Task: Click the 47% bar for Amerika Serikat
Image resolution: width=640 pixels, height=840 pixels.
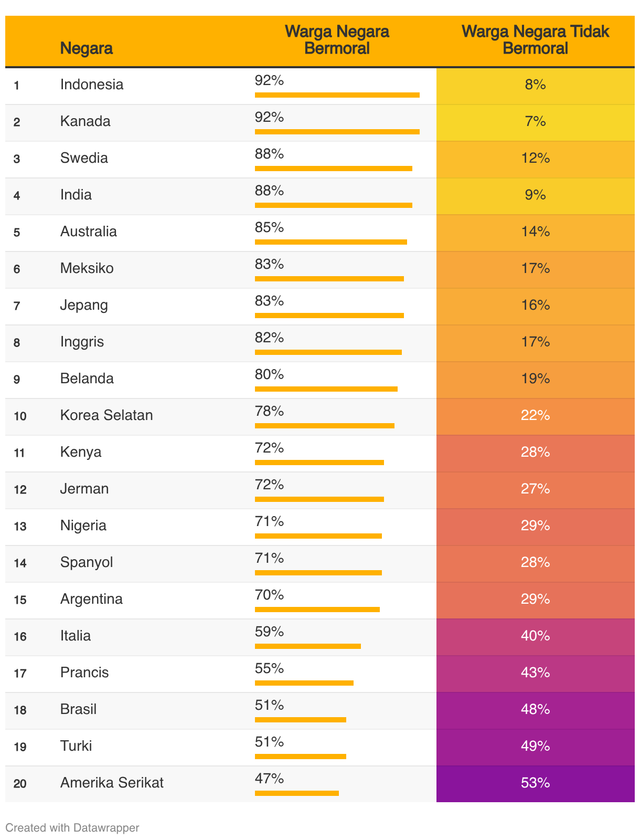Action: (296, 793)
